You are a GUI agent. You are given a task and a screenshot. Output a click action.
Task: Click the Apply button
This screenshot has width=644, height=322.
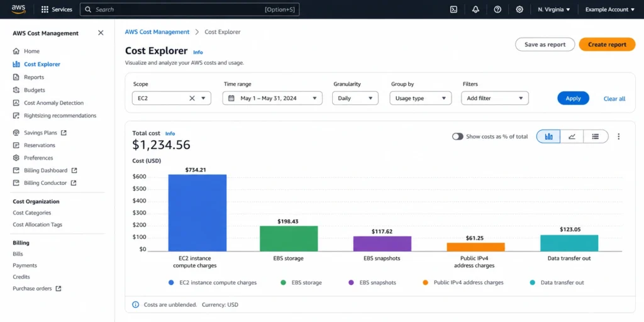(573, 98)
